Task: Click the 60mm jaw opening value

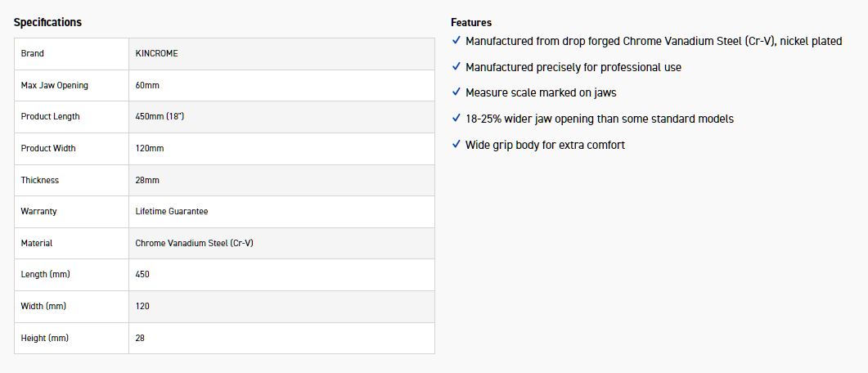Action: 147,85
